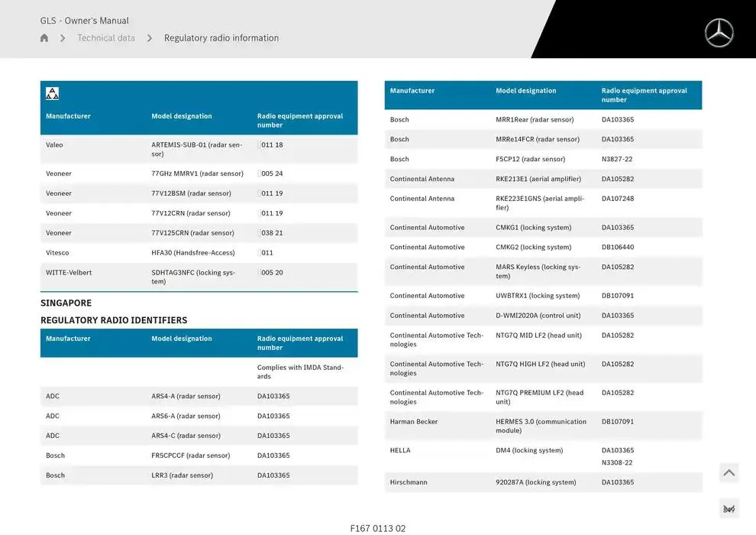Click the page number 849 box
This screenshot has height=535, width=756.
[729, 509]
